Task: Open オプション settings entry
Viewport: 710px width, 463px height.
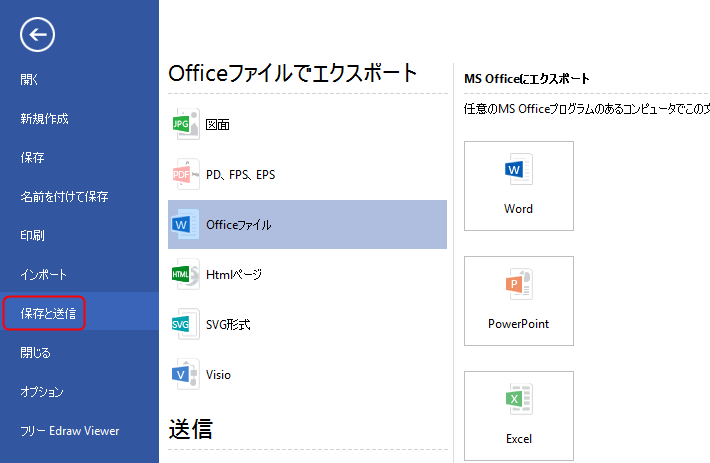Action: 42,391
